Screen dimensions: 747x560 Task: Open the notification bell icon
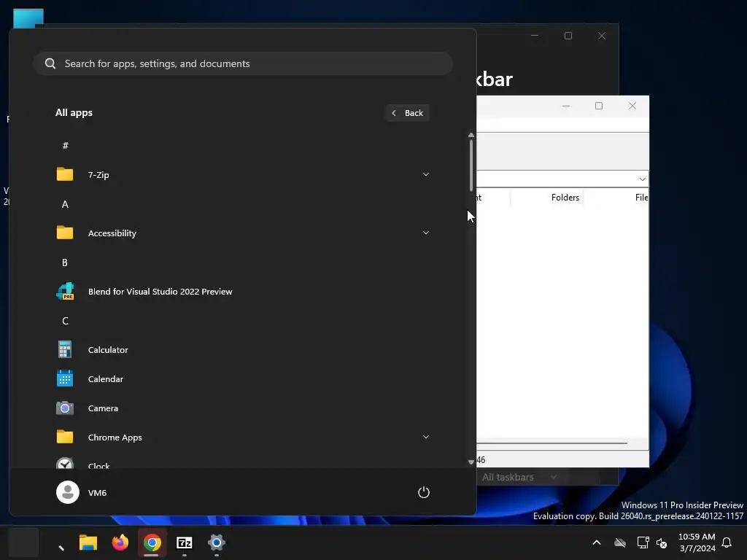[727, 542]
